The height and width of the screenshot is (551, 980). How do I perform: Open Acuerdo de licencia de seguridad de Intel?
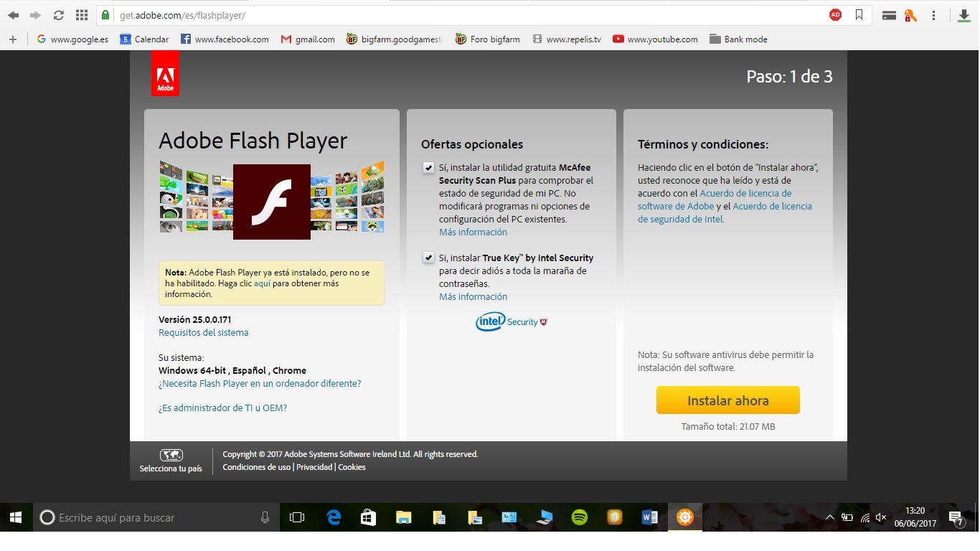point(725,213)
